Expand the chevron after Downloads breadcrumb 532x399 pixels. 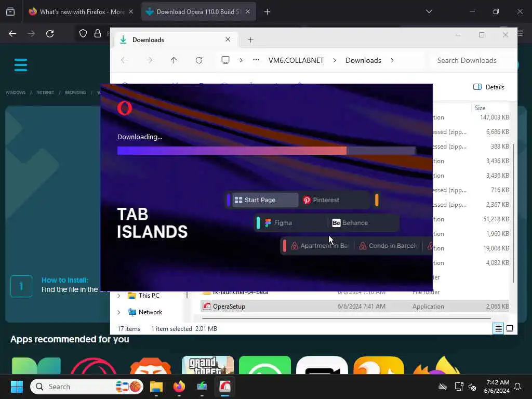tap(392, 60)
